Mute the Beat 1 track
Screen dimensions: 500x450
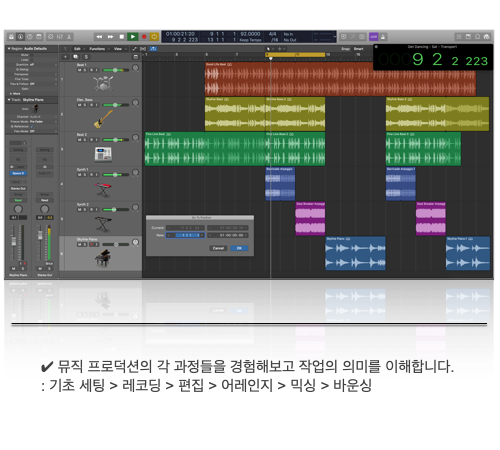pyautogui.click(x=79, y=70)
